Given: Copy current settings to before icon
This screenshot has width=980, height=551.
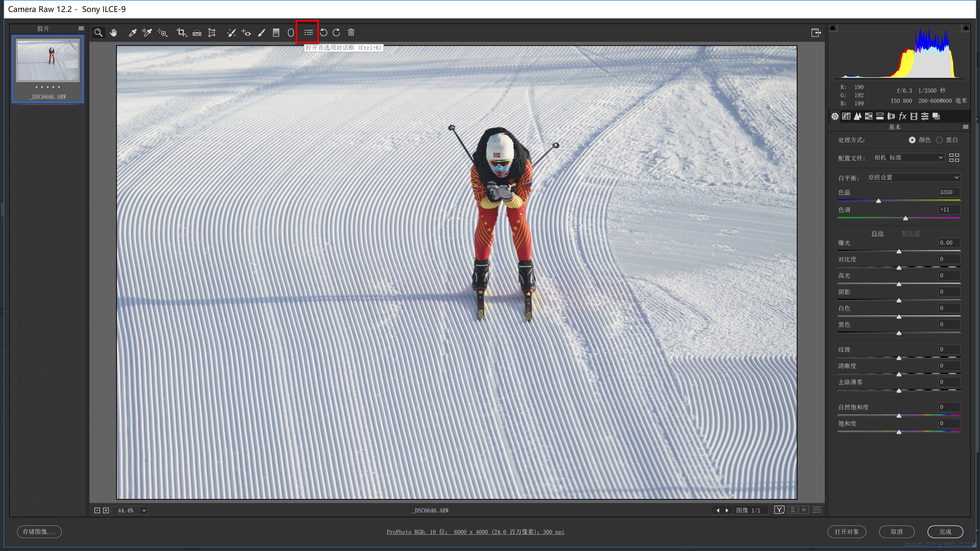Looking at the screenshot, I should click(804, 510).
